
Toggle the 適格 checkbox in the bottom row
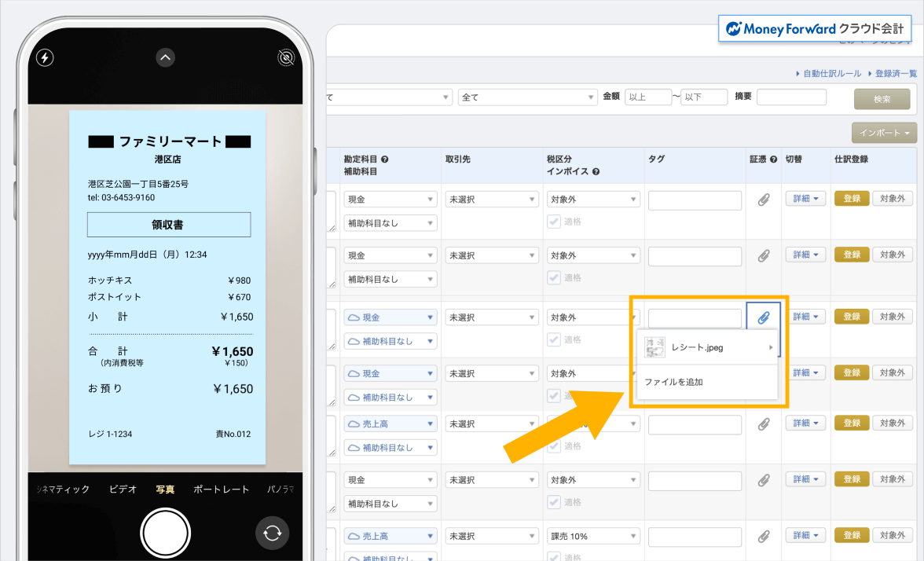coord(555,556)
